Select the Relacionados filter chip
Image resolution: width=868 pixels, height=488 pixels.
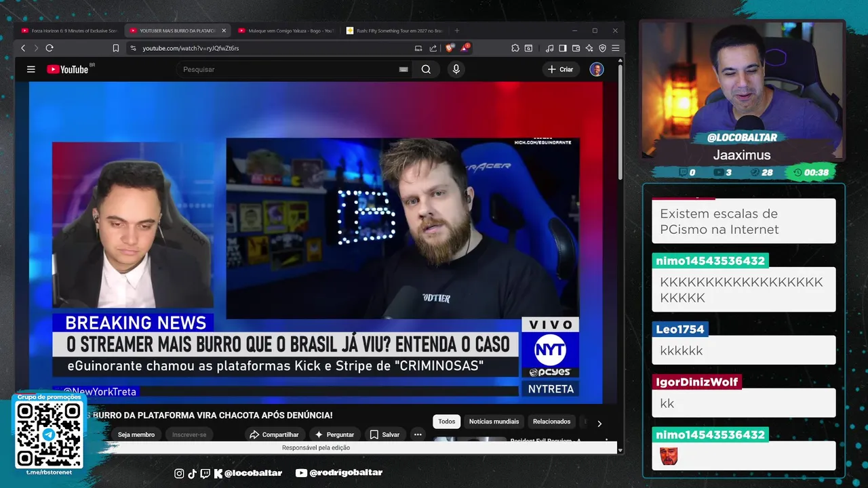click(x=551, y=422)
